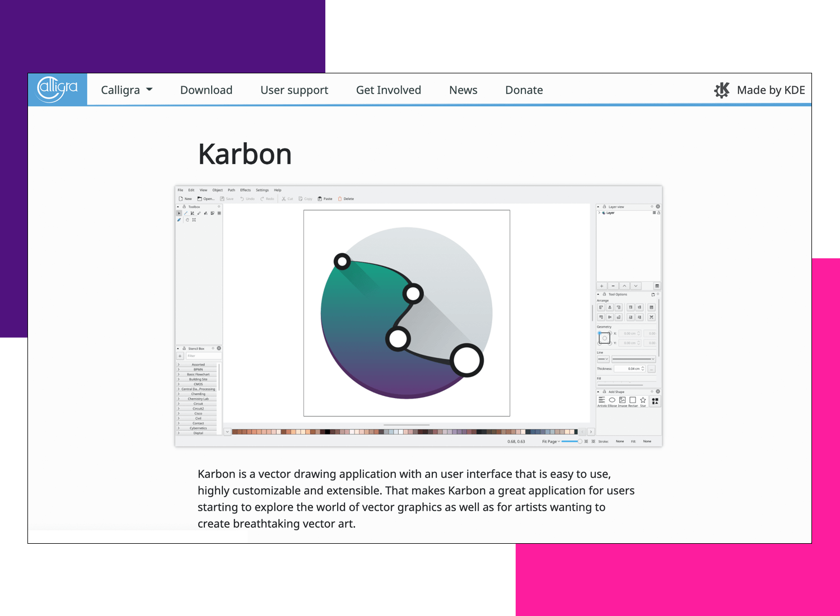Go to the Download page
840x616 pixels.
pos(206,90)
